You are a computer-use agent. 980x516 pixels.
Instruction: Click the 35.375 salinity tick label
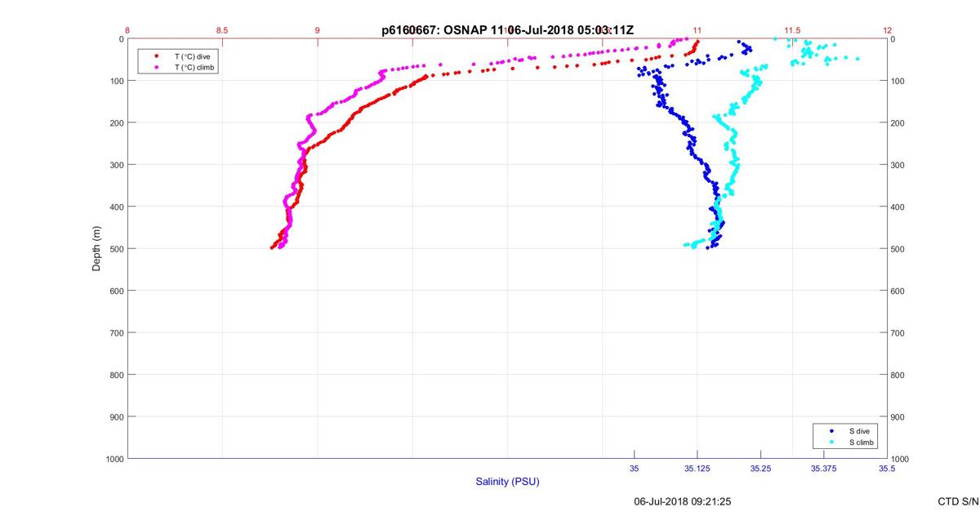823,469
